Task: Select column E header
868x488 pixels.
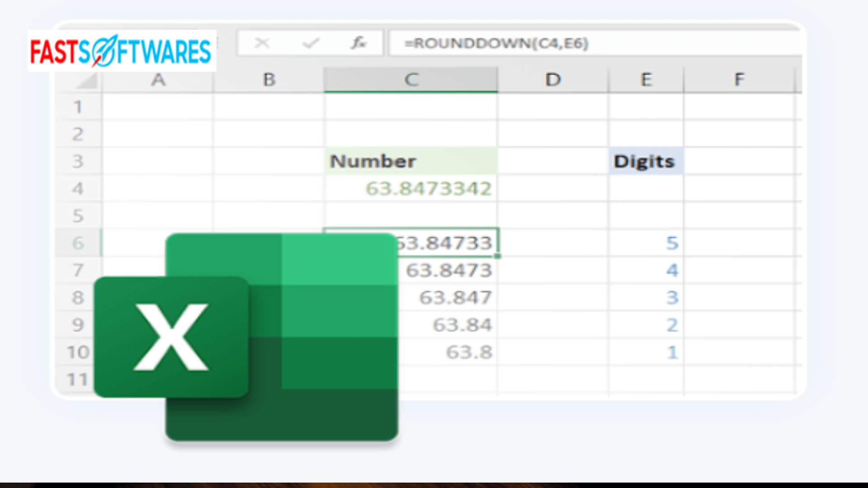Action: [x=646, y=80]
